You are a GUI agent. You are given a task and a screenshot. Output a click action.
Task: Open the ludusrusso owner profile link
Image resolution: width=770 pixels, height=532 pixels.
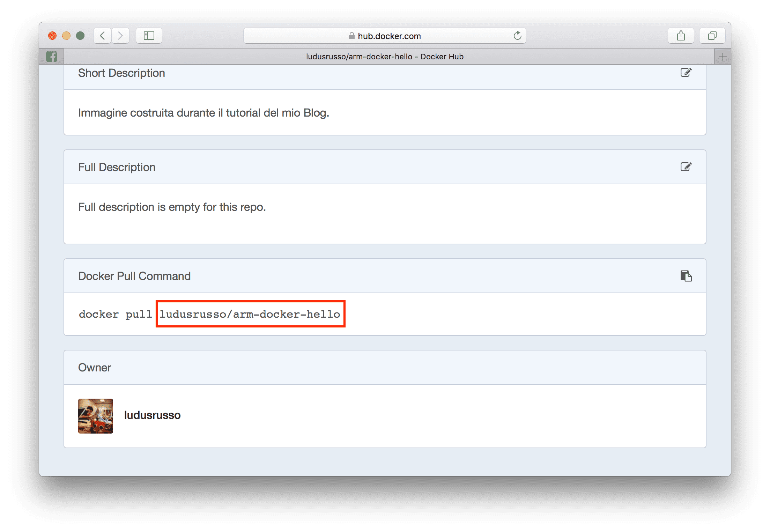tap(152, 415)
